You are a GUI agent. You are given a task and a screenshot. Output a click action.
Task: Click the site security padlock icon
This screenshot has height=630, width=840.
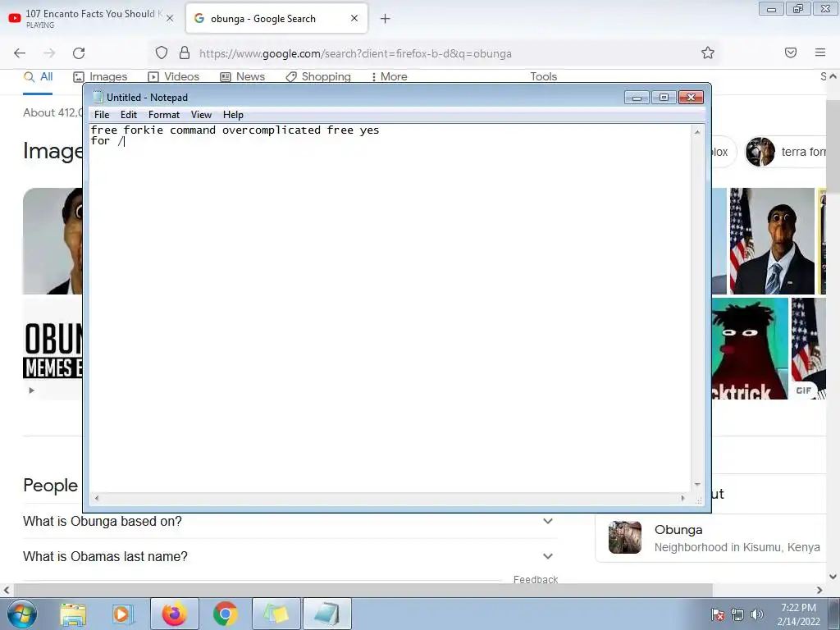coord(185,53)
